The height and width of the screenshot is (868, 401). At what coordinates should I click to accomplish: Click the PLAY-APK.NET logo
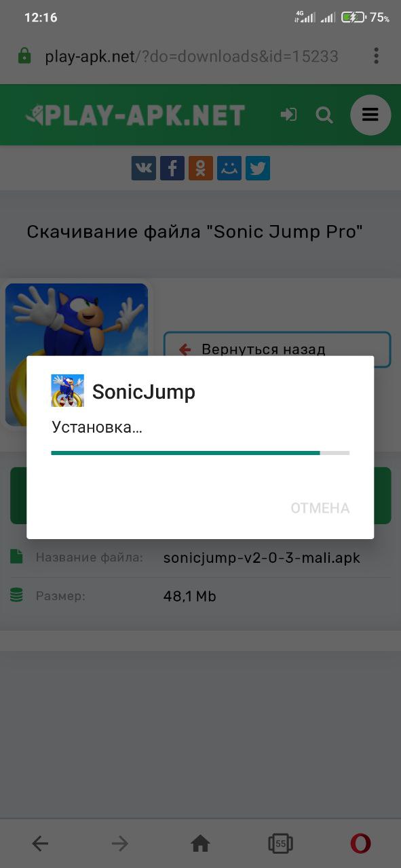(x=134, y=115)
